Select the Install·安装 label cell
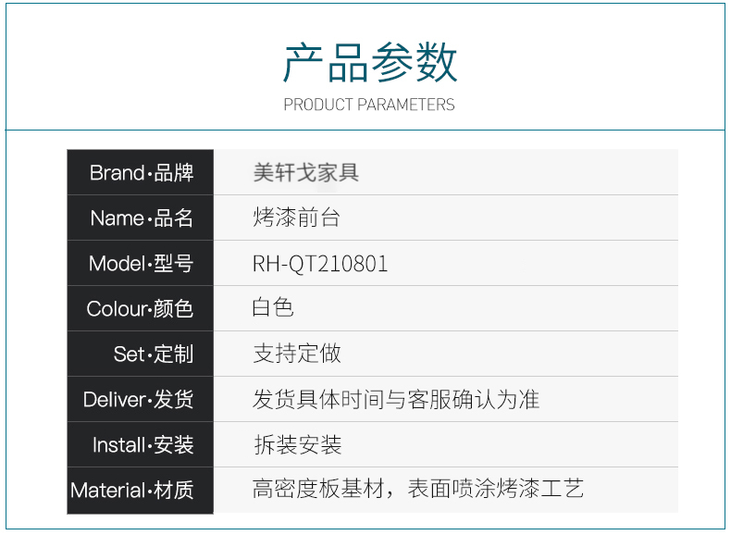 141,445
